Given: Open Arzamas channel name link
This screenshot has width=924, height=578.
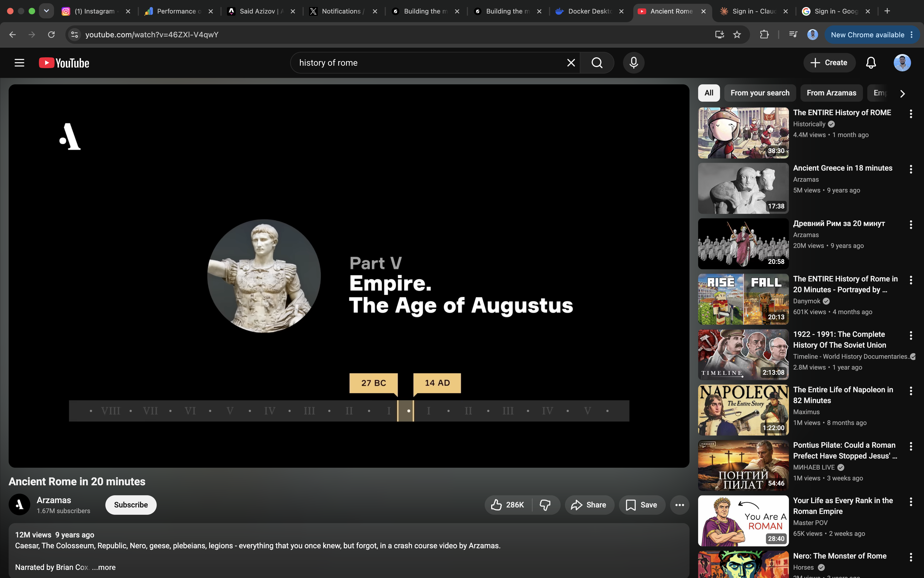Looking at the screenshot, I should click(54, 500).
